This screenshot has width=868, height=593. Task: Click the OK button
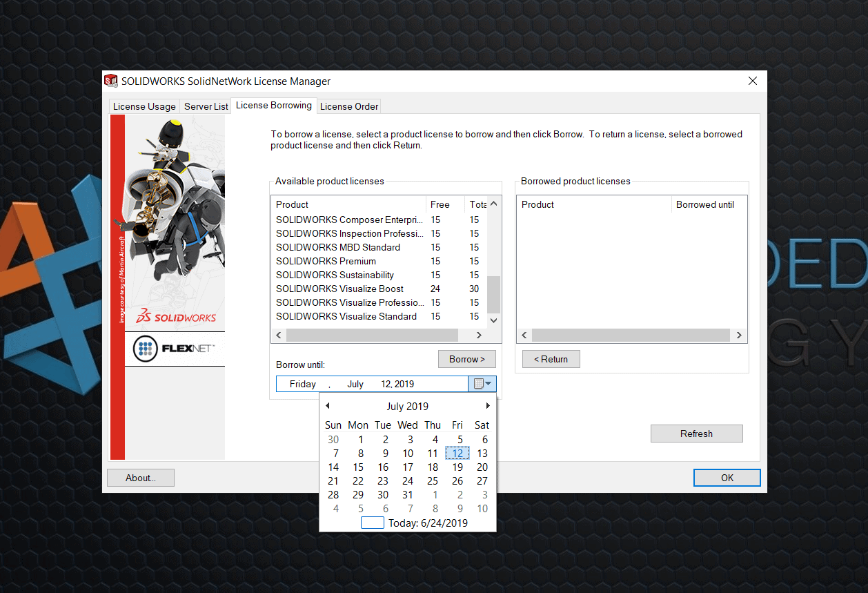tap(727, 478)
